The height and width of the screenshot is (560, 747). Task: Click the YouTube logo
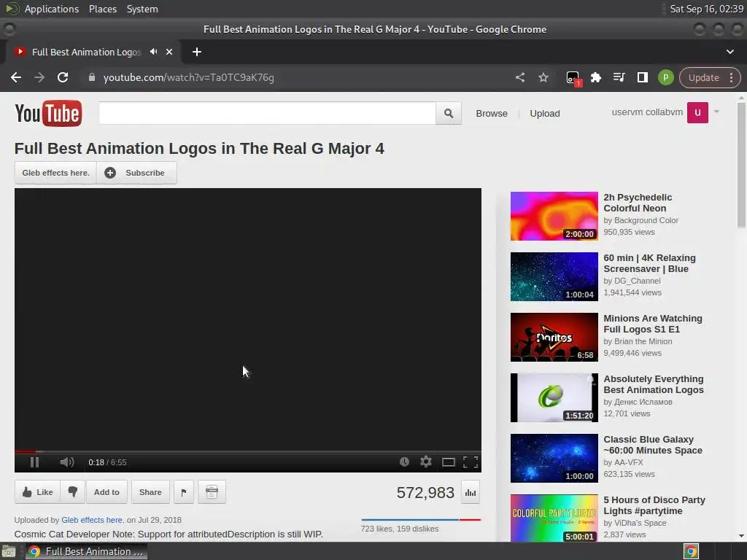pos(48,113)
